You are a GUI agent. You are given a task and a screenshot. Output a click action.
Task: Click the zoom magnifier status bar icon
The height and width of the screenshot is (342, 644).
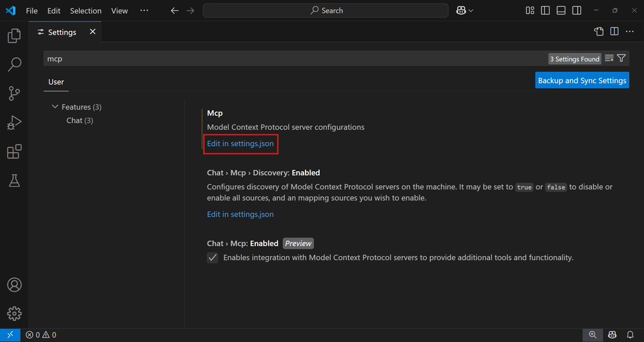click(x=592, y=335)
